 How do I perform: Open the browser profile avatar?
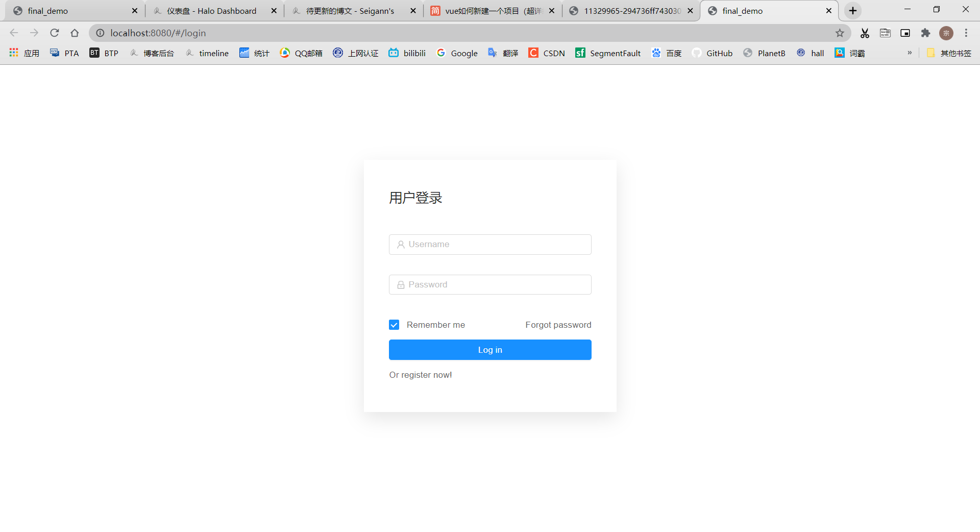tap(946, 33)
